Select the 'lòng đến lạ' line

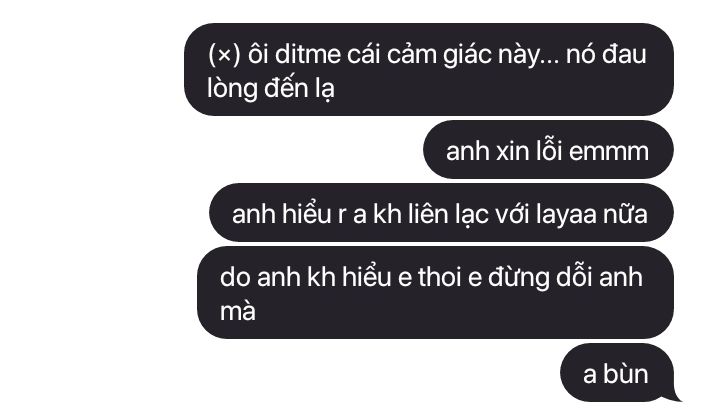pos(270,89)
